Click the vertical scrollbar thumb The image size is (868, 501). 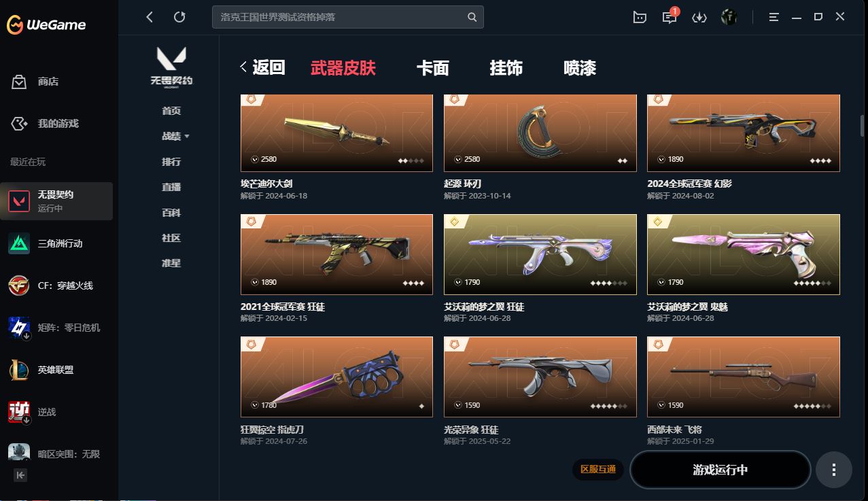coord(862,126)
